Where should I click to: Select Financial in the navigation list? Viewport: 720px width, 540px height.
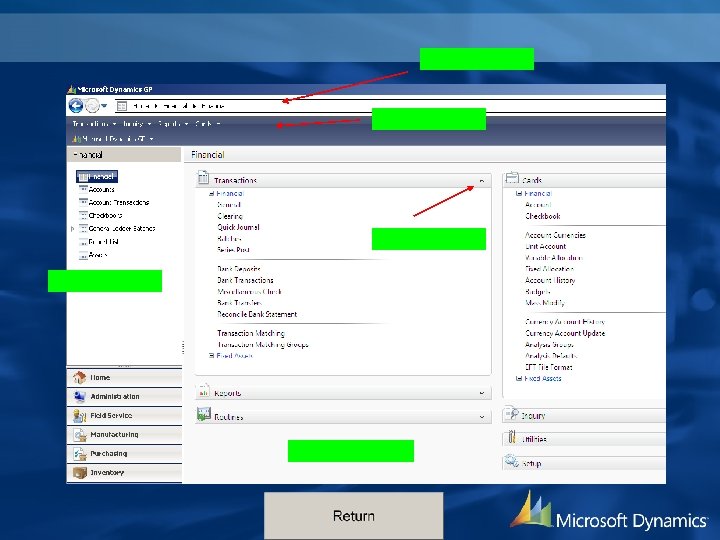97,176
